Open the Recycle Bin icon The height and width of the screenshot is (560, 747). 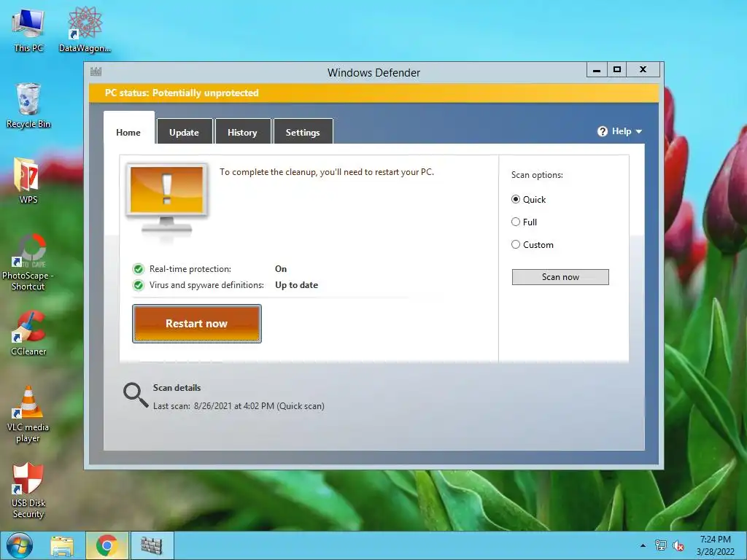pyautogui.click(x=28, y=106)
